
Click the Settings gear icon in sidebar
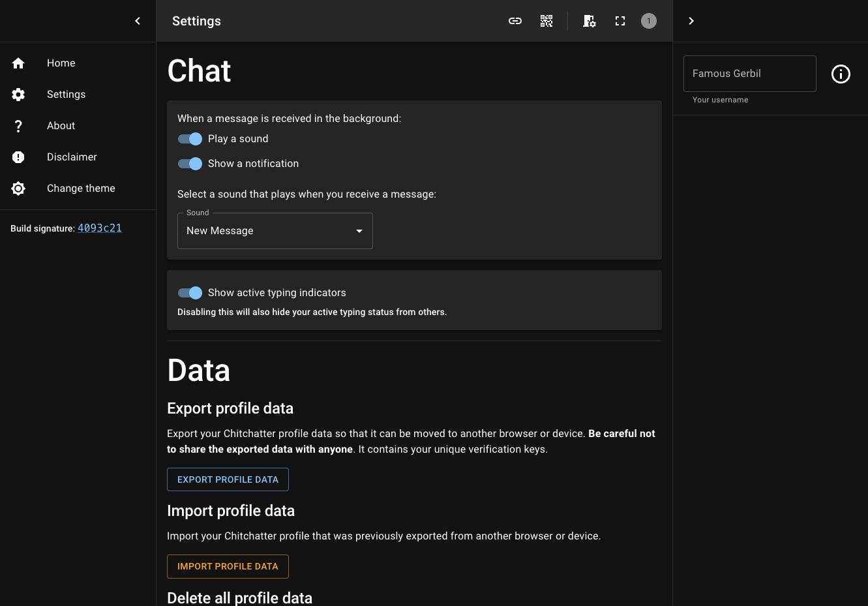18,95
